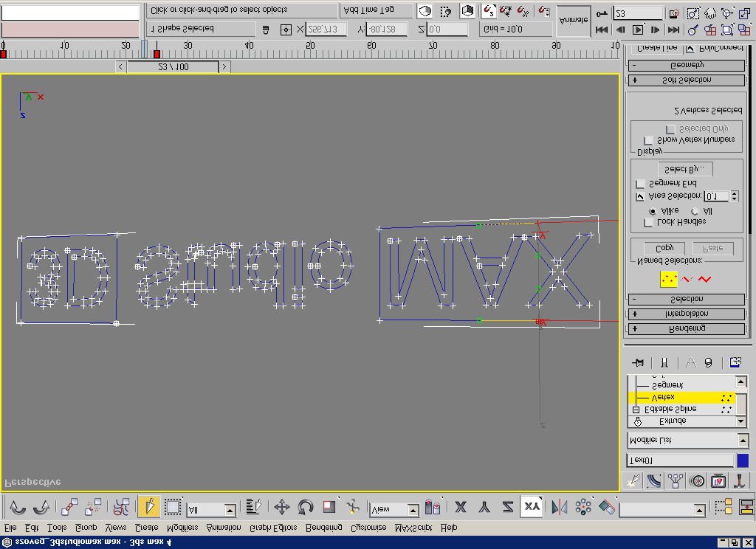The image size is (756, 549).
Task: Click the Pin Stack pushpin icon
Action: [x=638, y=362]
